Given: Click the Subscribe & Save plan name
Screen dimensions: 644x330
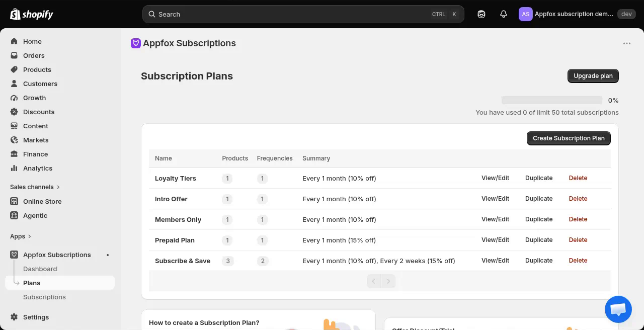Looking at the screenshot, I should tap(183, 261).
